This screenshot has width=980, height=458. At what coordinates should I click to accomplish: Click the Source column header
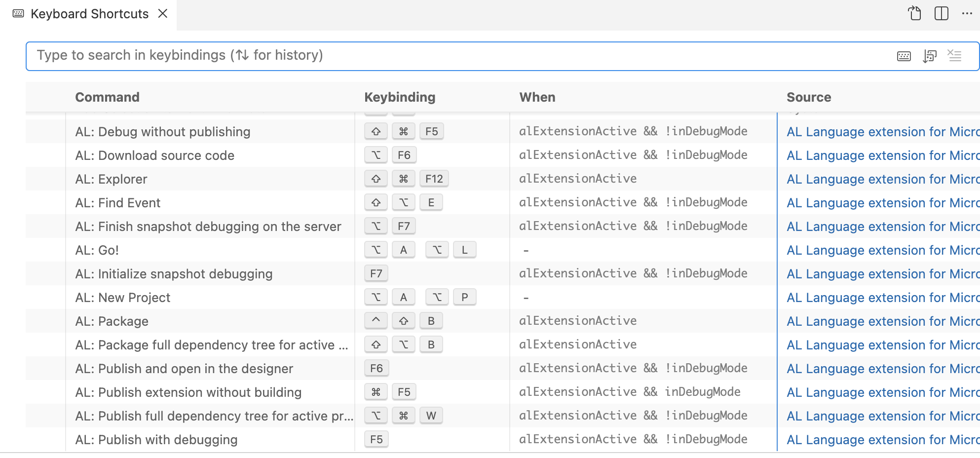tap(808, 97)
